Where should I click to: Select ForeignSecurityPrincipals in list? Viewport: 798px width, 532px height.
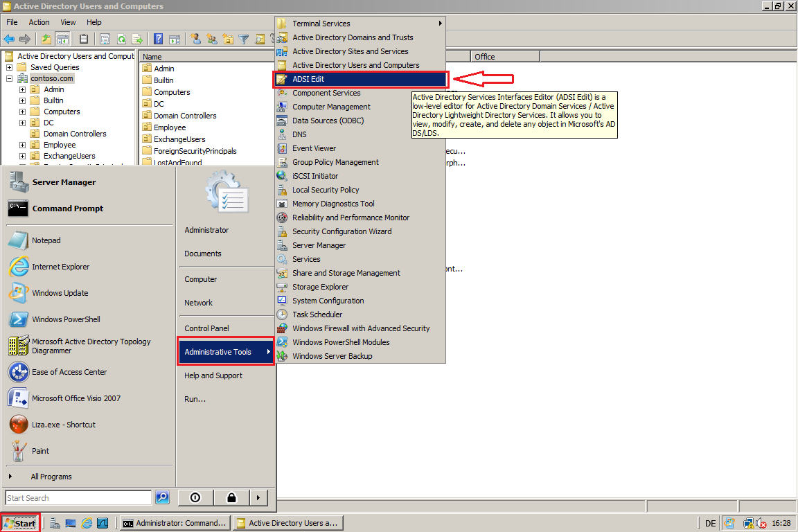coord(195,151)
